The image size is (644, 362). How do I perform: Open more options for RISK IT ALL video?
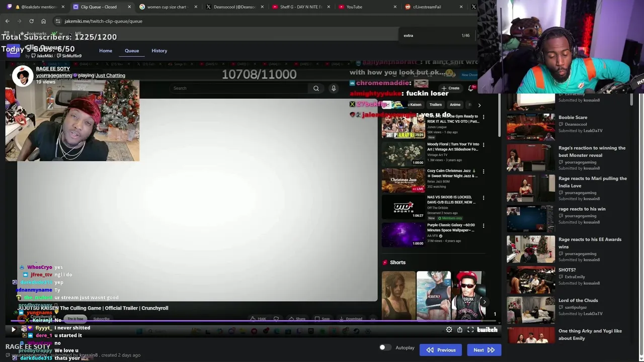(484, 117)
